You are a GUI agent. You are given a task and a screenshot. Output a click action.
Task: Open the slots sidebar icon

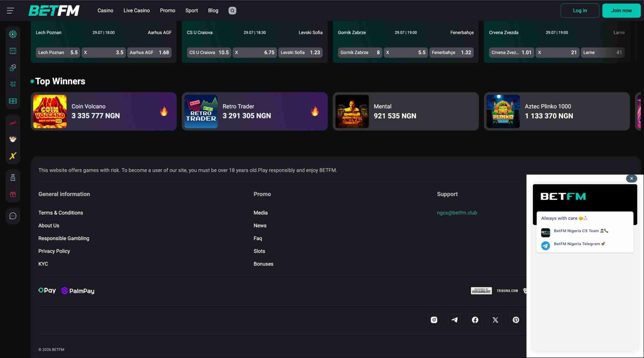pos(13,51)
